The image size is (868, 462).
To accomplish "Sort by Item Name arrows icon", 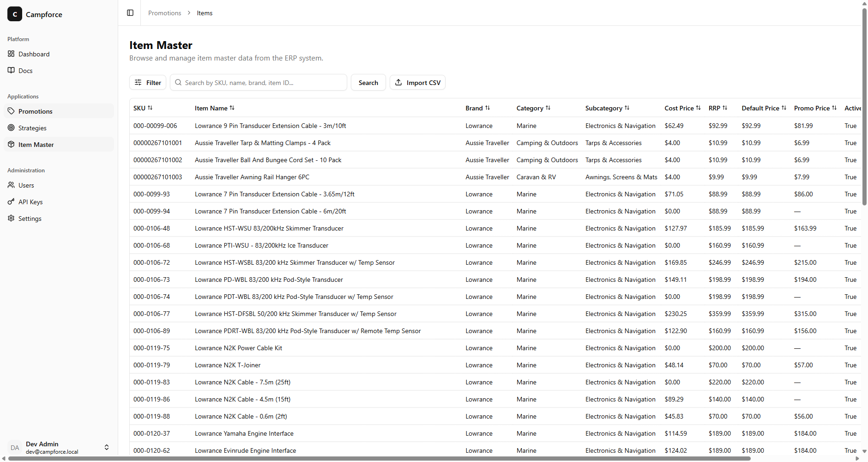I will coord(232,108).
